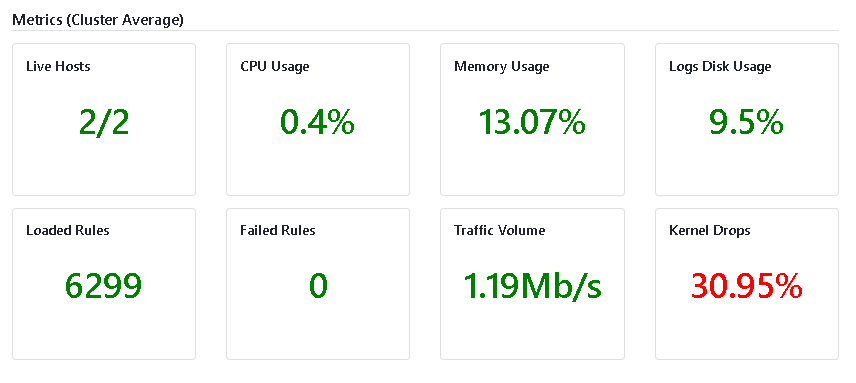Click the Logs Disk Usage 9.5% value
The width and height of the screenshot is (856, 383).
(746, 122)
